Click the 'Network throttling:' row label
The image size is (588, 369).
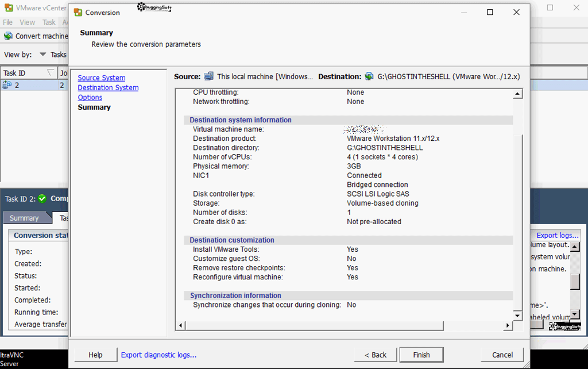221,101
